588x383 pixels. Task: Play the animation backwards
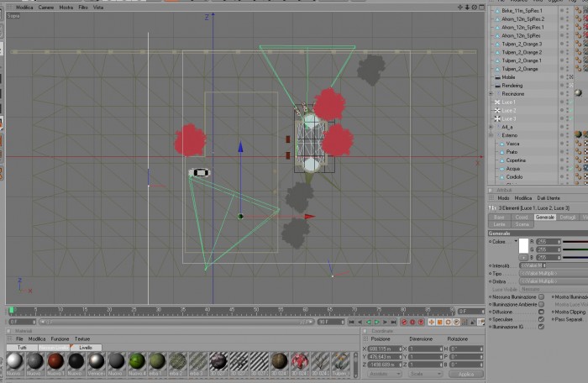click(x=368, y=322)
